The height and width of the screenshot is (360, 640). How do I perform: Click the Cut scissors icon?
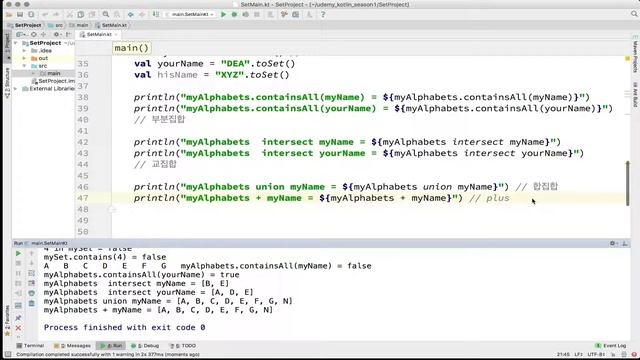pyautogui.click(x=70, y=14)
